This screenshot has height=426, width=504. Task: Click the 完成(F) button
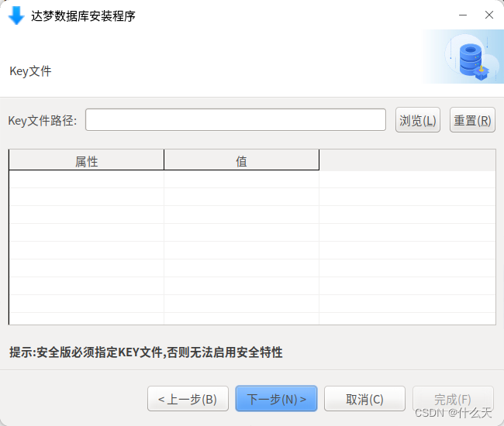pyautogui.click(x=453, y=399)
